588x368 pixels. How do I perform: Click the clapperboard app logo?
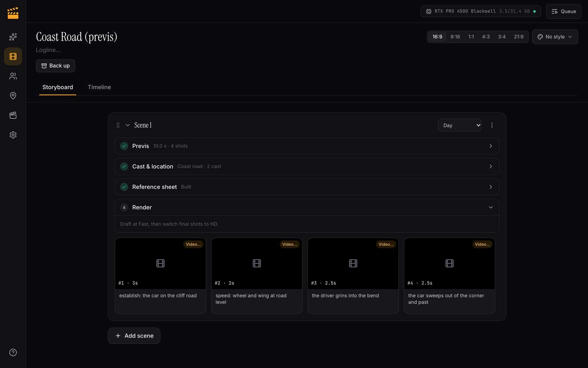13,13
